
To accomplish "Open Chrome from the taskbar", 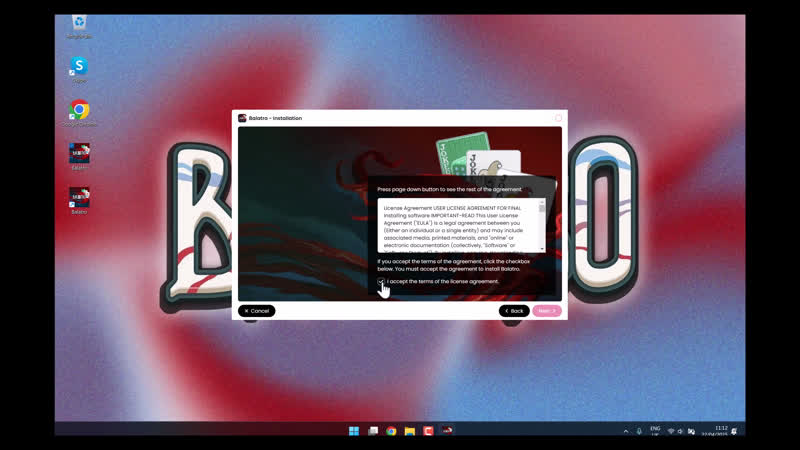I will (391, 431).
